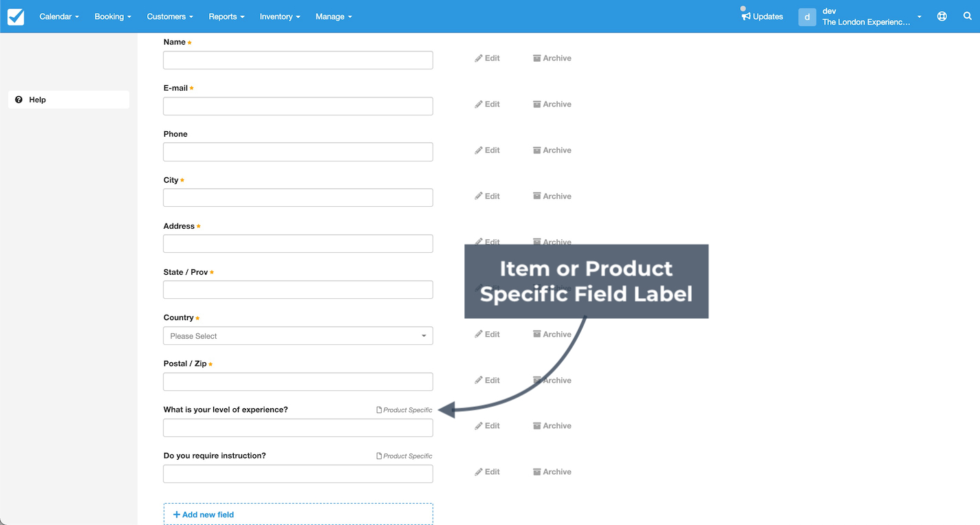Edit the Country field
The height and width of the screenshot is (525, 980).
(487, 335)
